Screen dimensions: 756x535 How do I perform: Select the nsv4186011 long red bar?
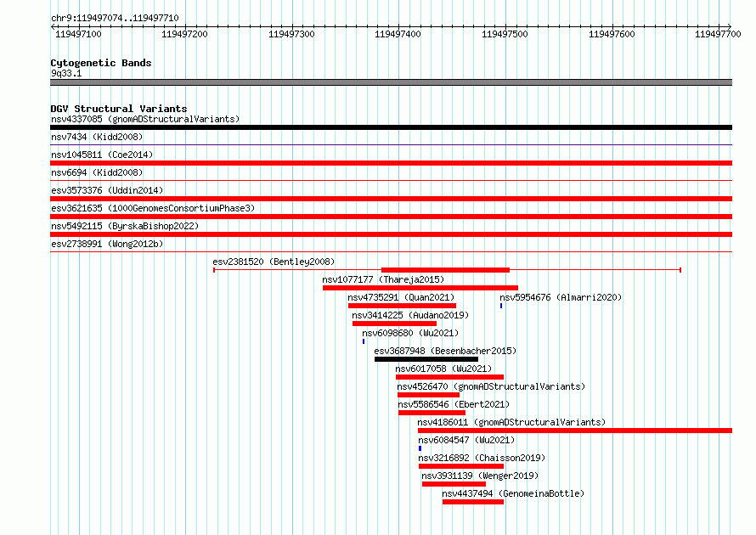575,431
